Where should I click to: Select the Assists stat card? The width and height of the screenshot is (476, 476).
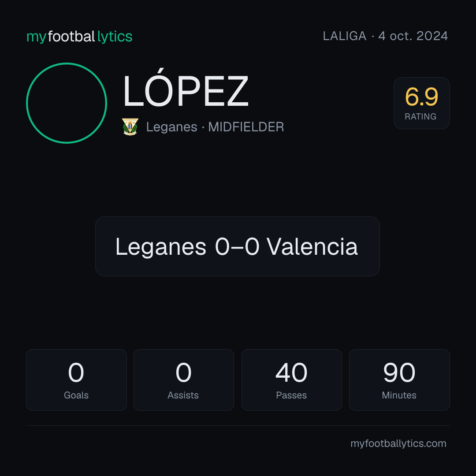pos(184,380)
